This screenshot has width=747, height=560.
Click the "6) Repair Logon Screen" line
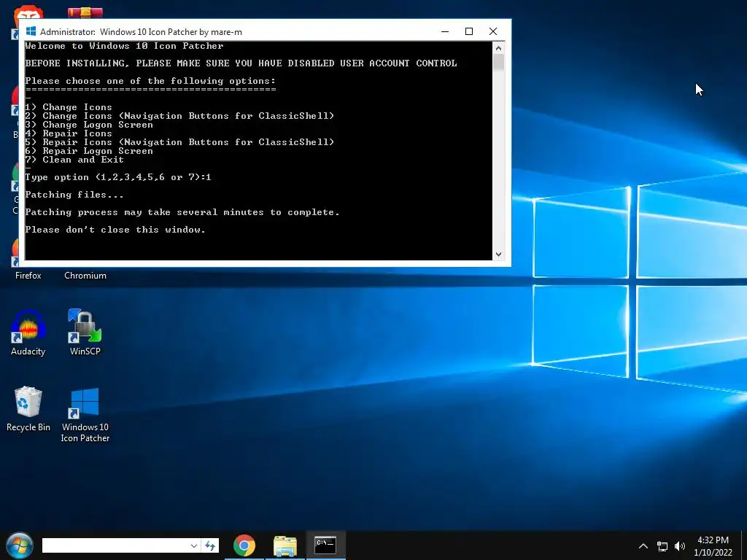89,151
